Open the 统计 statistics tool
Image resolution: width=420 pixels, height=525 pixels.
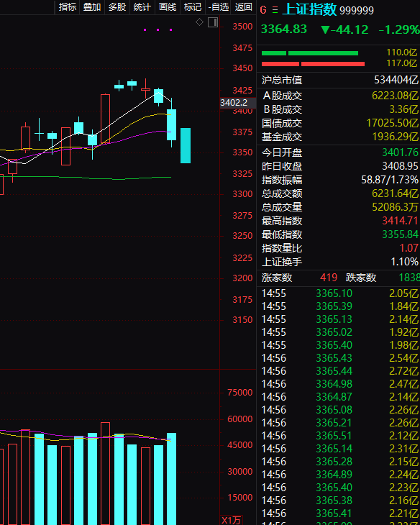[x=142, y=6]
